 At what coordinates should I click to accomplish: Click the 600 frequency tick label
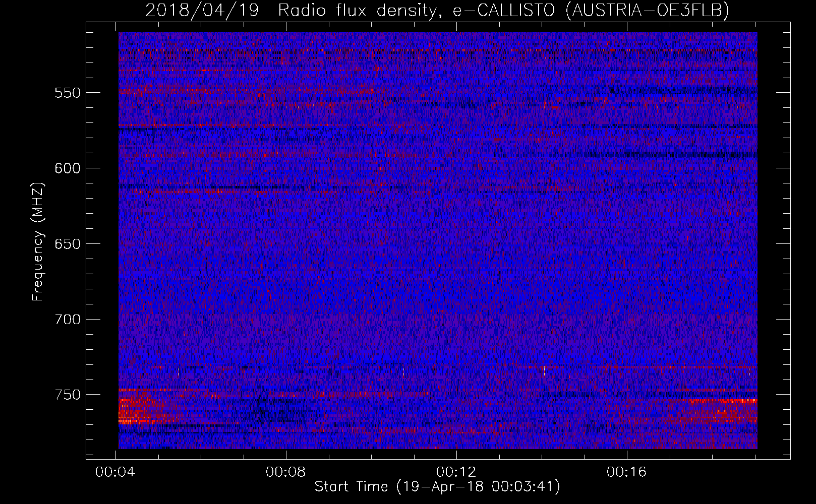click(68, 168)
